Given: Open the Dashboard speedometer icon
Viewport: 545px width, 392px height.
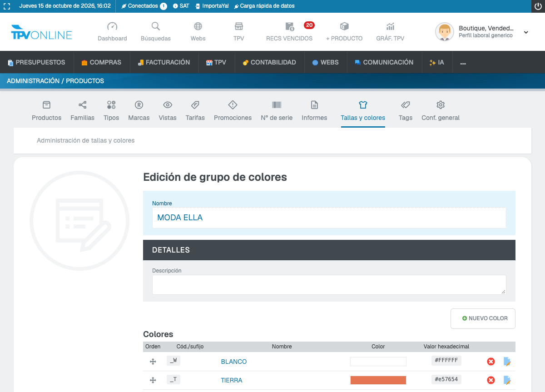Looking at the screenshot, I should (x=112, y=26).
